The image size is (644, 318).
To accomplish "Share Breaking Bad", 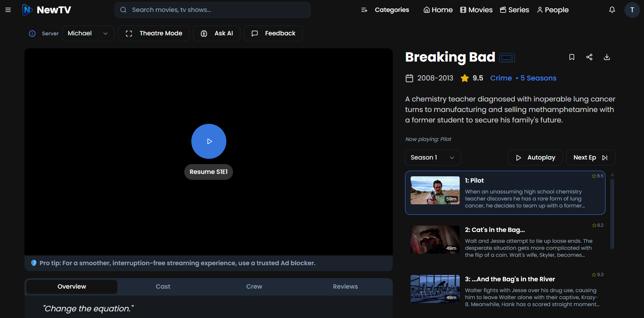I will (x=589, y=57).
